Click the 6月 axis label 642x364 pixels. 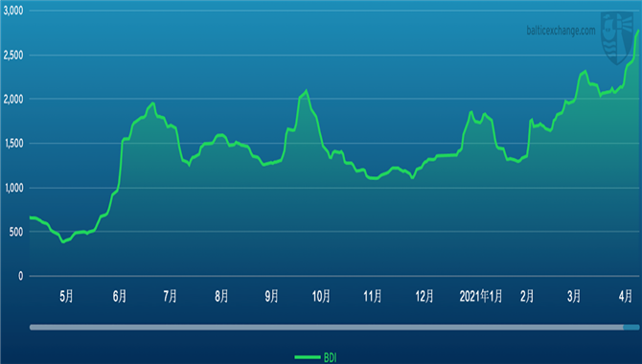(120, 296)
